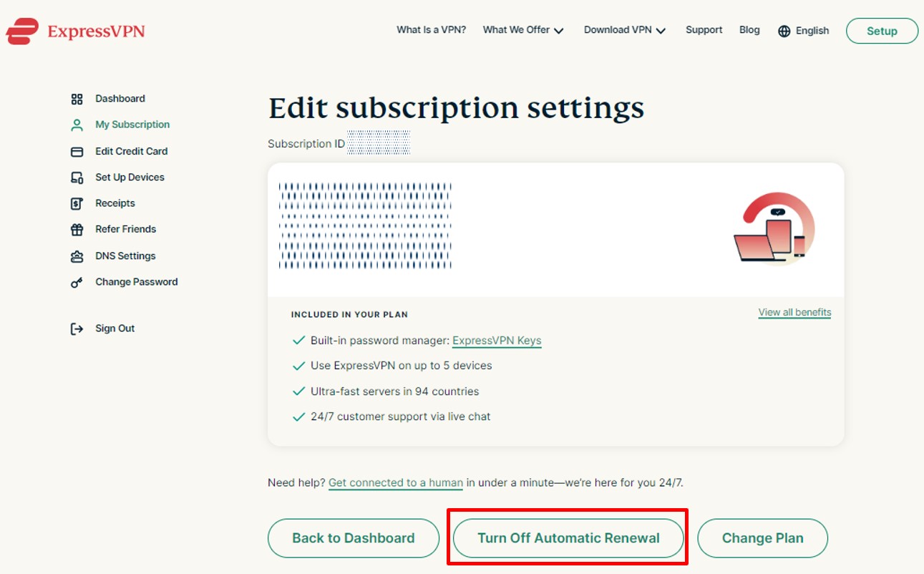Click the language globe icon
Image resolution: width=924 pixels, height=574 pixels.
784,31
